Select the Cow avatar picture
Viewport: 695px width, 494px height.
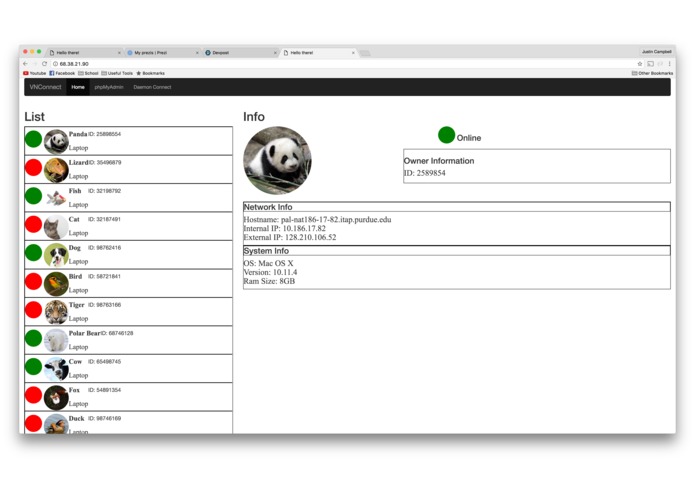(x=56, y=369)
